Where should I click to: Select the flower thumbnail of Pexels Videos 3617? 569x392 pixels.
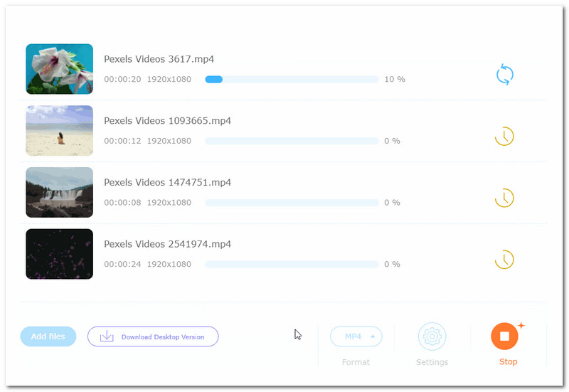[60, 69]
